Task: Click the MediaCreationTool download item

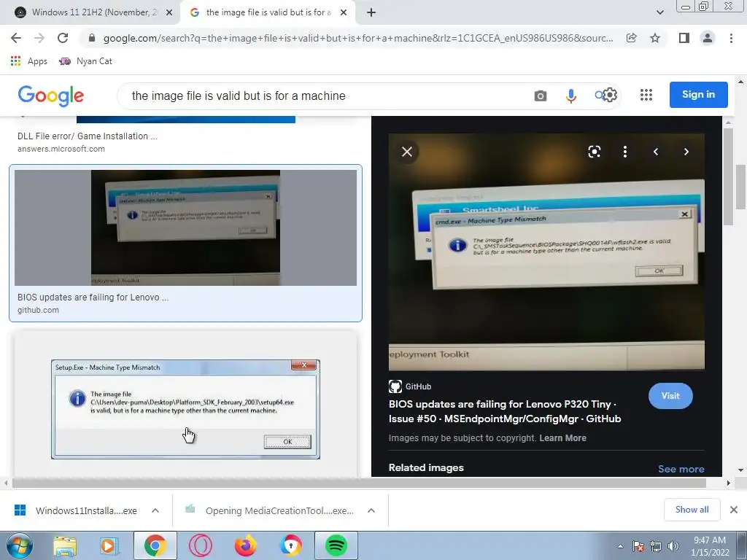Action: (270, 511)
